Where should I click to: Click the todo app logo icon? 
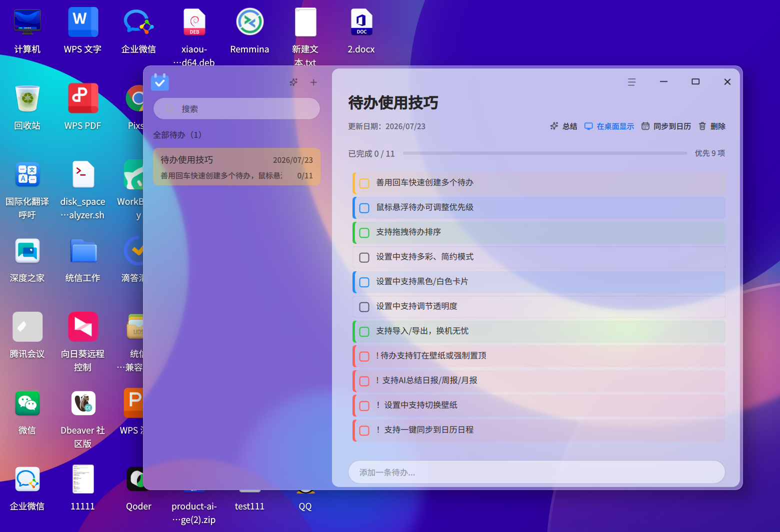160,82
